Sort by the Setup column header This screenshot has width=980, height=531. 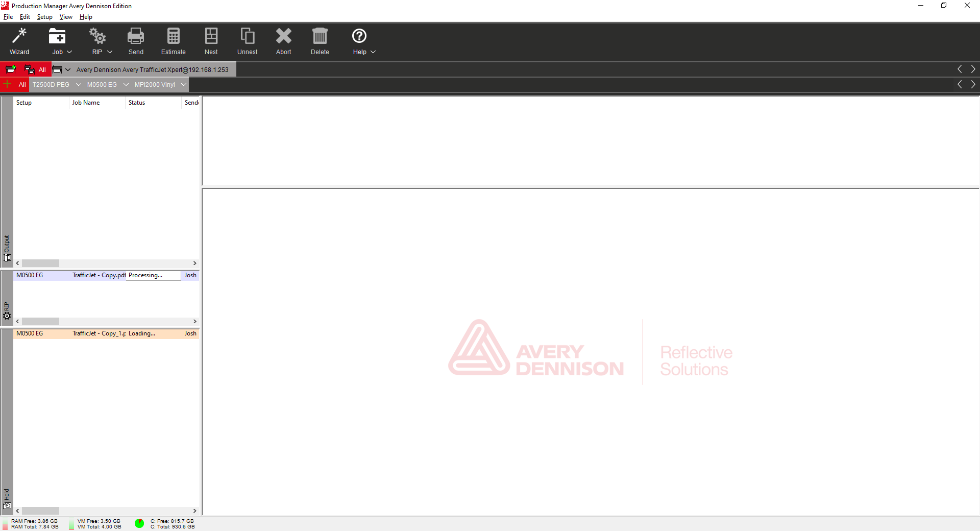tap(41, 103)
